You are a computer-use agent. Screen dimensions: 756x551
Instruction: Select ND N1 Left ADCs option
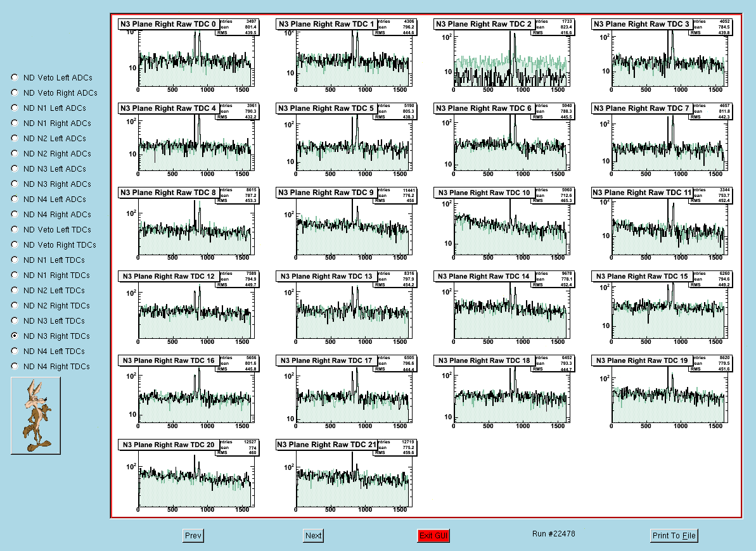point(15,108)
